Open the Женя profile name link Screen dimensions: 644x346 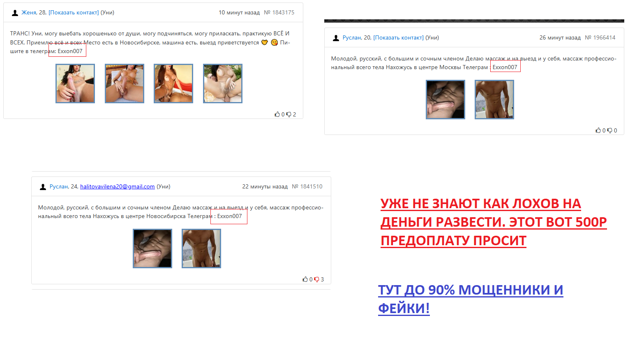pos(29,13)
